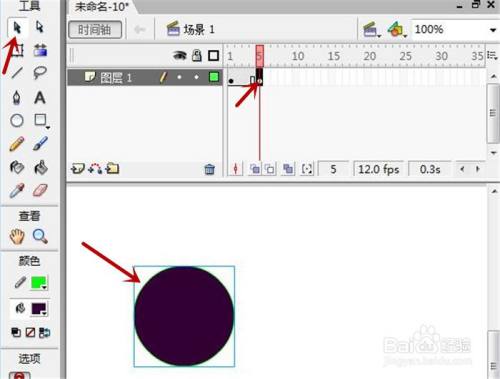Select the Pen tool

coord(17,98)
